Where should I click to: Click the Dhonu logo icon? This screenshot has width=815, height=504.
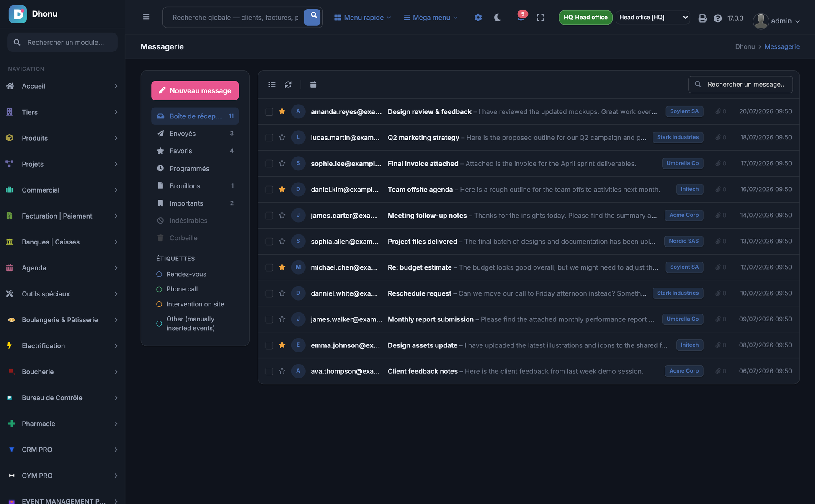[18, 14]
